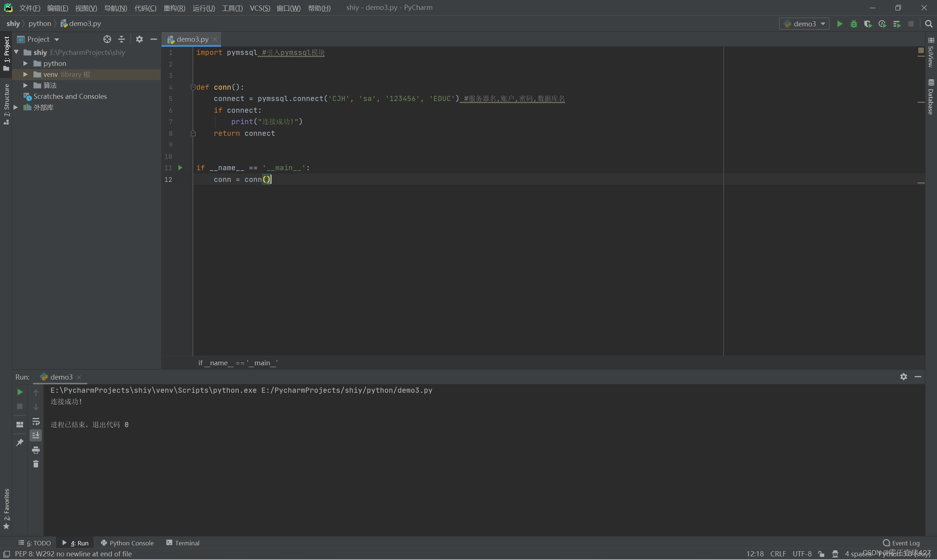Open Search Everywhere magnifier icon

tap(929, 24)
